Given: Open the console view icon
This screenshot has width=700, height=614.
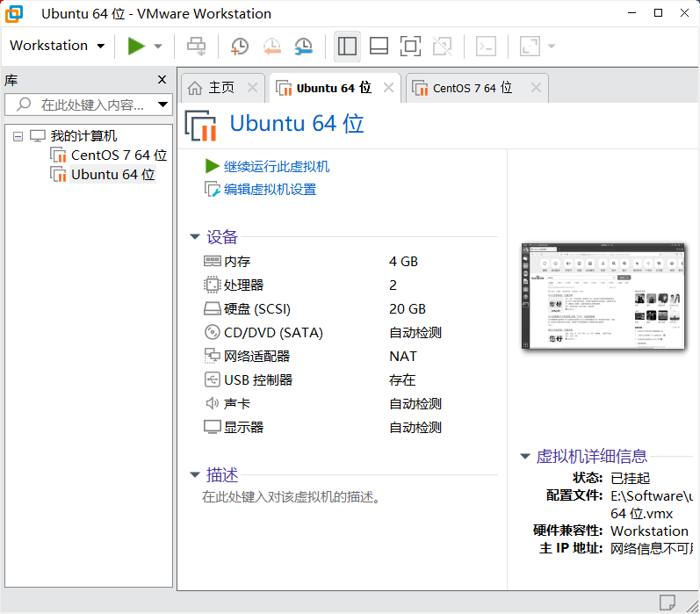Looking at the screenshot, I should [486, 46].
